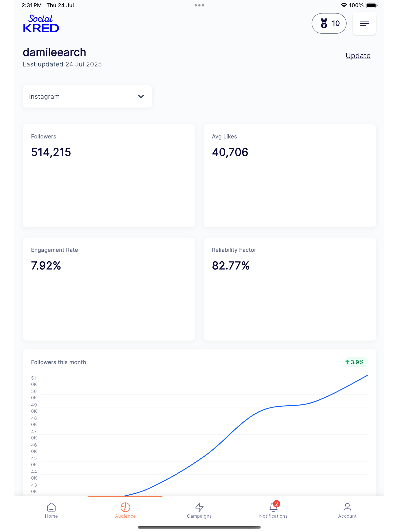Switch to the Account tab

click(347, 510)
